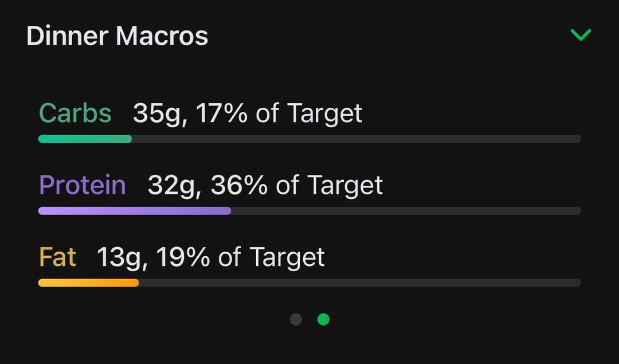Screen dimensions: 619x364
Task: Click the orange filled Fat progress bar
Action: point(88,283)
